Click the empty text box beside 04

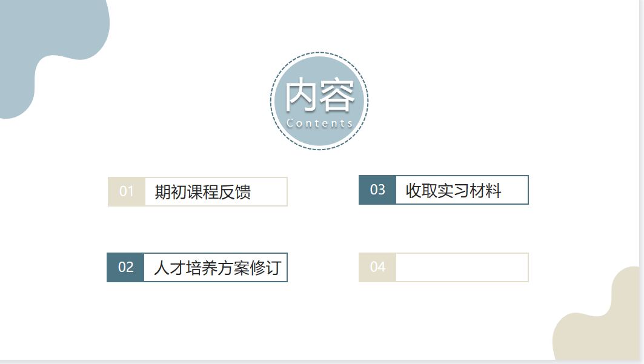point(462,267)
